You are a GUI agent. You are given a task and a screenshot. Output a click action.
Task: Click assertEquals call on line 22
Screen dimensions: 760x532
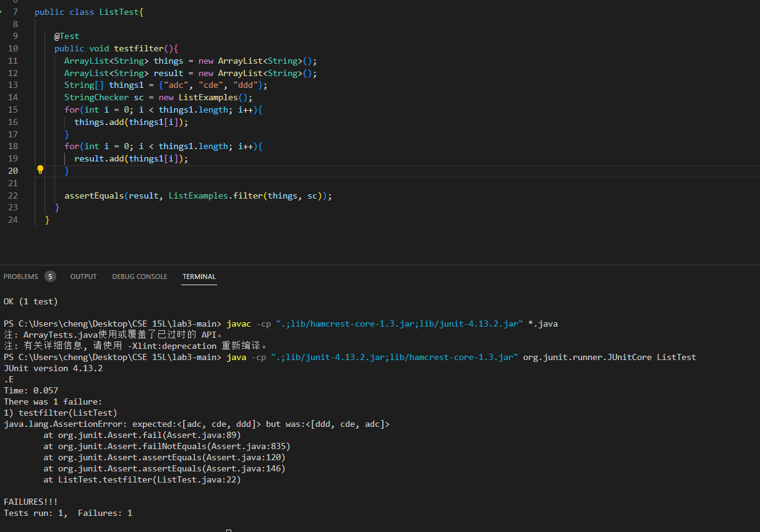pos(94,195)
